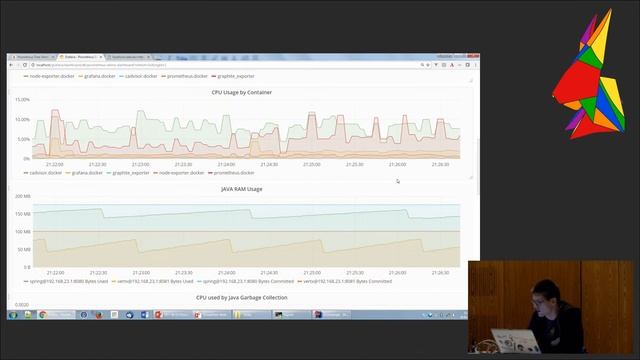The image size is (640, 360).
Task: Toggle vertx Bytes Committed series legend
Action: tap(345, 282)
